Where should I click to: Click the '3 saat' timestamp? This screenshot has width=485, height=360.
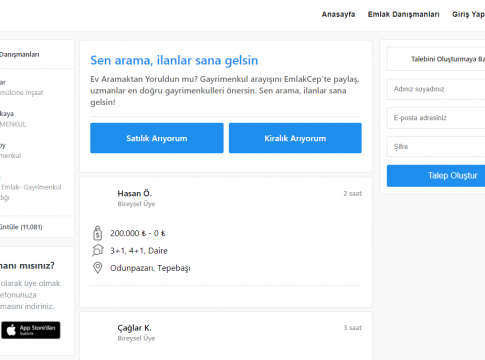click(x=352, y=328)
